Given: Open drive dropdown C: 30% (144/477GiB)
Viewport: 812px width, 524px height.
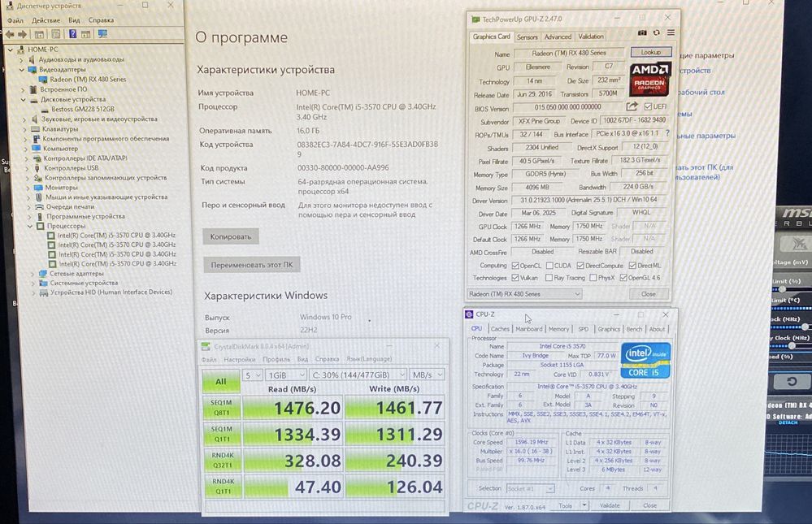Looking at the screenshot, I should point(358,375).
